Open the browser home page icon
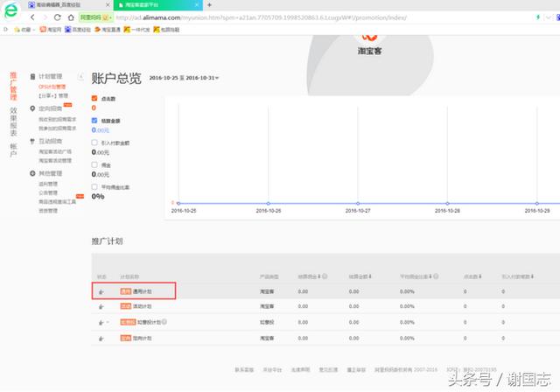560x392 pixels. tap(71, 17)
